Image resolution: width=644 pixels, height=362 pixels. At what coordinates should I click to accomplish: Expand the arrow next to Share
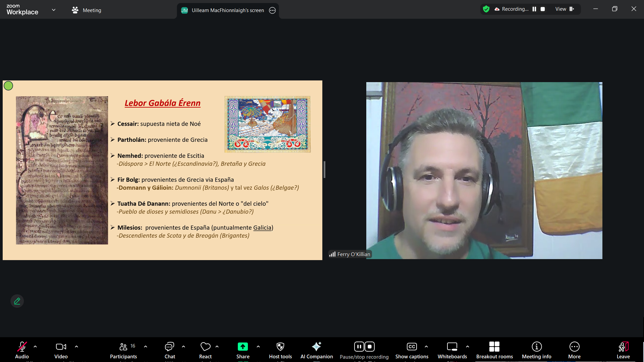pyautogui.click(x=258, y=347)
